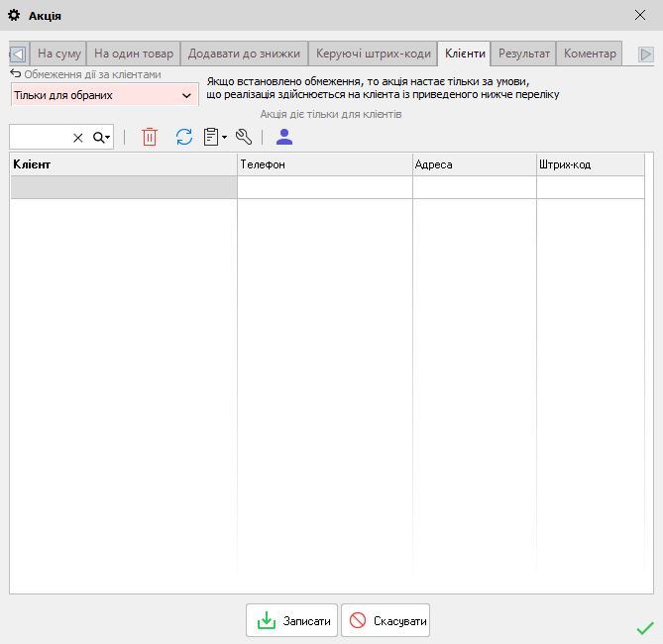Go to the 'Результат' tab
The image size is (663, 644).
click(524, 54)
